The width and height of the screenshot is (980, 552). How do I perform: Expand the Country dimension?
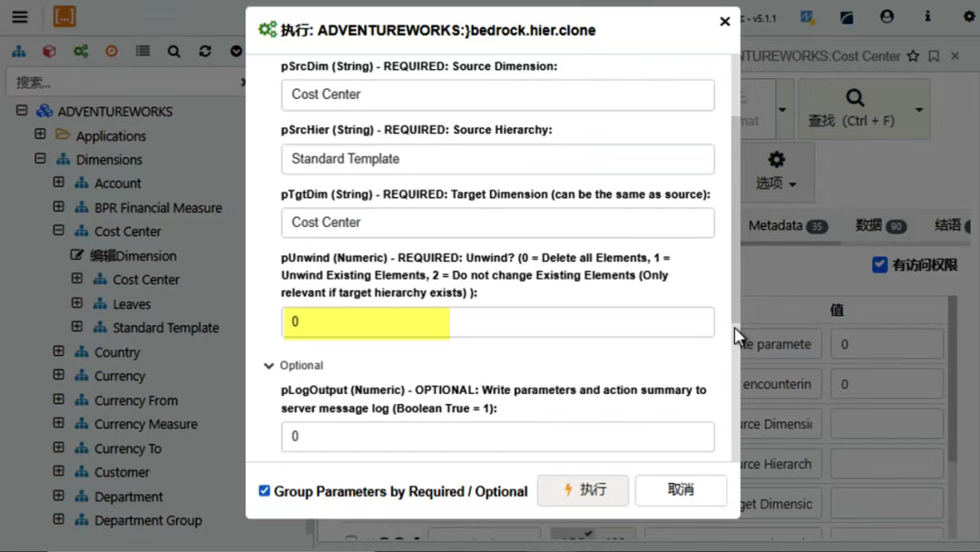[58, 351]
